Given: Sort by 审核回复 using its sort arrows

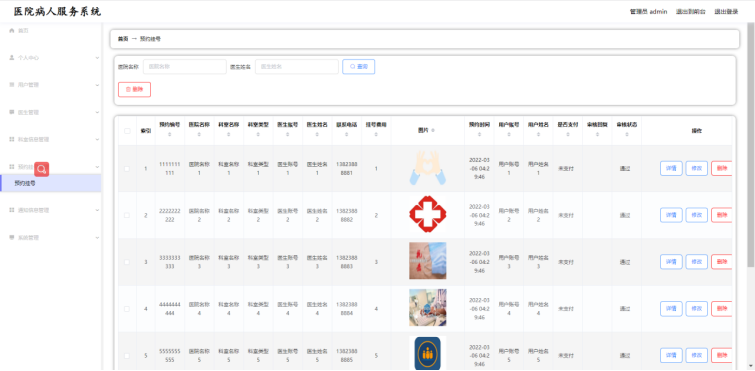Looking at the screenshot, I should (x=597, y=135).
